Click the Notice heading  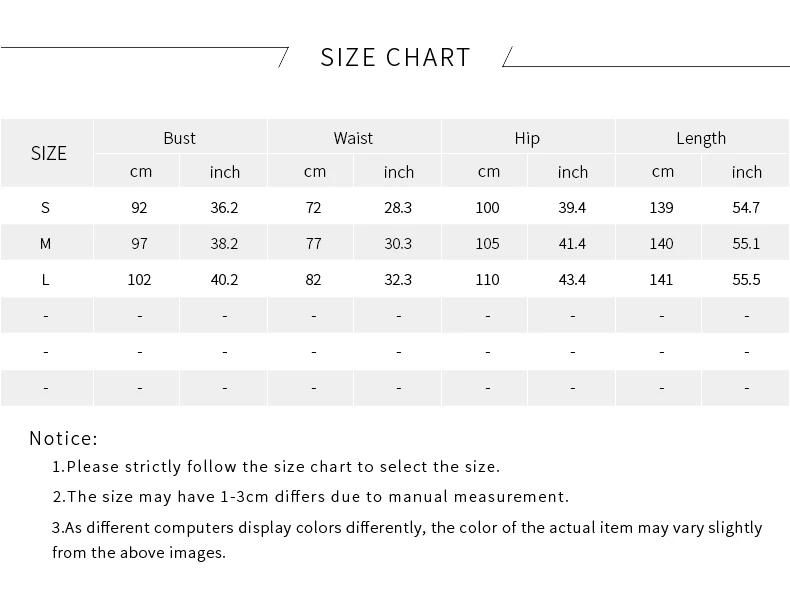pyautogui.click(x=63, y=438)
